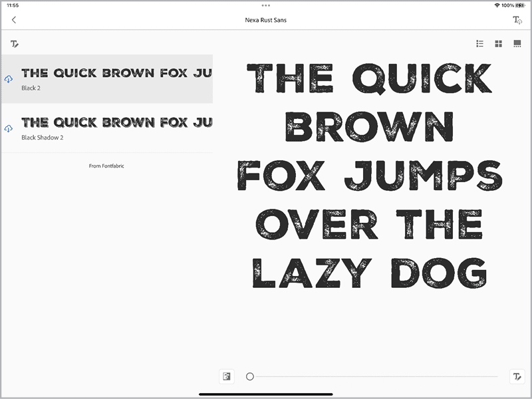Switch to full-width preview layout icon
This screenshot has height=399, width=532.
coord(517,43)
